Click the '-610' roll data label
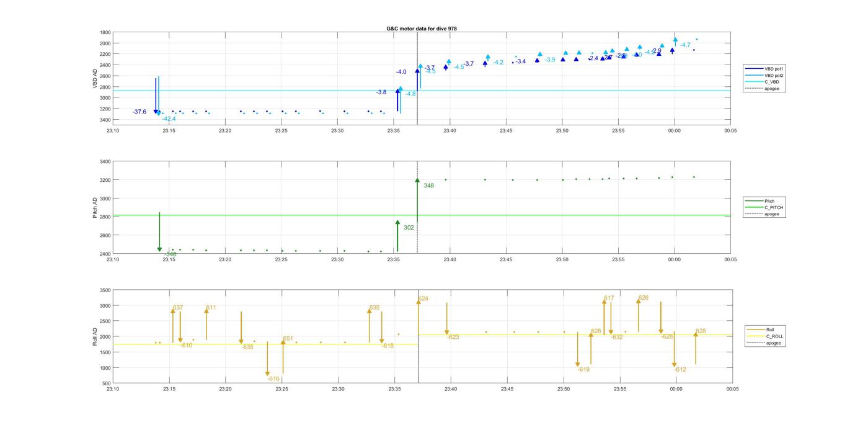Screen dimensions: 868x430 [186, 345]
